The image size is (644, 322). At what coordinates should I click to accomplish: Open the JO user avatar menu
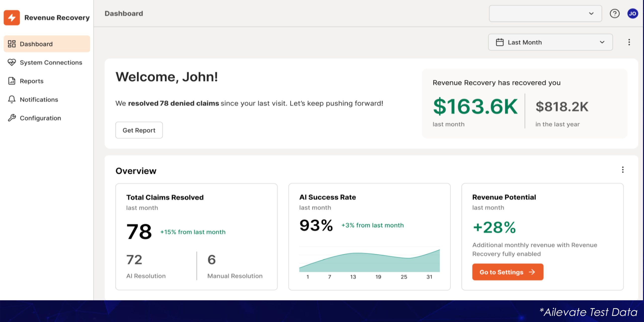(x=632, y=14)
